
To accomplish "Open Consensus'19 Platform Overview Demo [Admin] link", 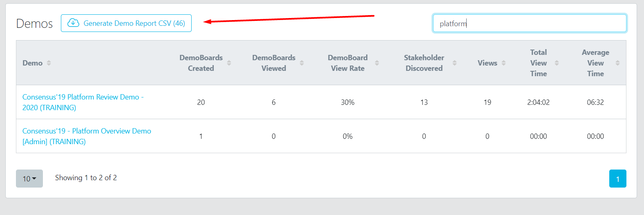I will 87,136.
